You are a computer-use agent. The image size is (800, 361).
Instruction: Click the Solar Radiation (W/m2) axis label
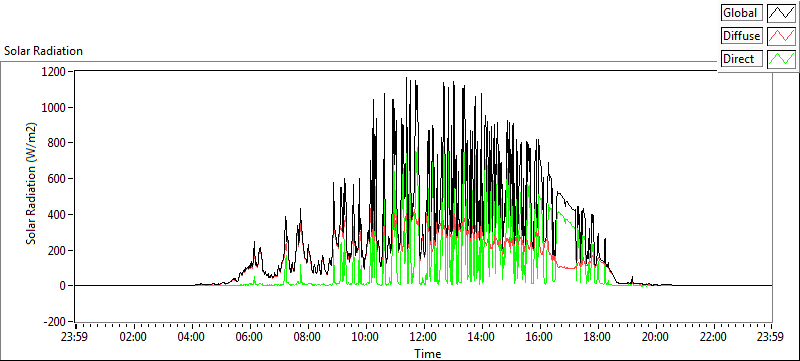tap(32, 184)
